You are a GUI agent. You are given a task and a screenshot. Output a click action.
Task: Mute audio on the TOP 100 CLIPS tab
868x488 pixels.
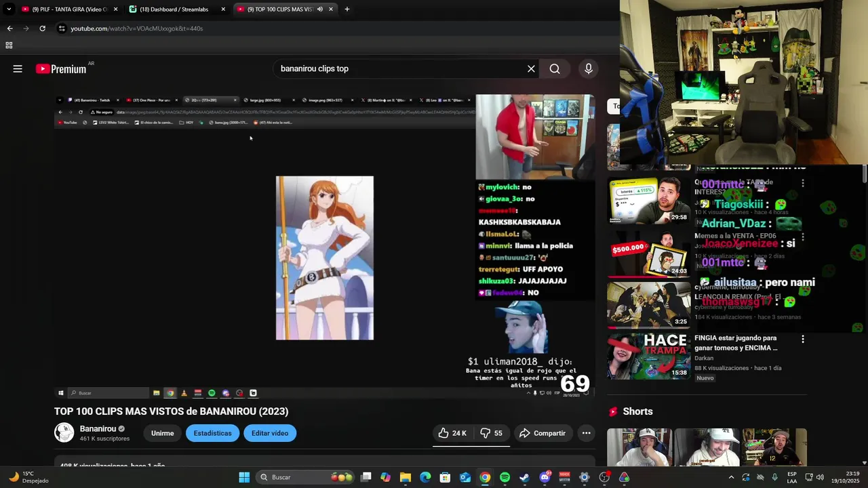pyautogui.click(x=319, y=9)
